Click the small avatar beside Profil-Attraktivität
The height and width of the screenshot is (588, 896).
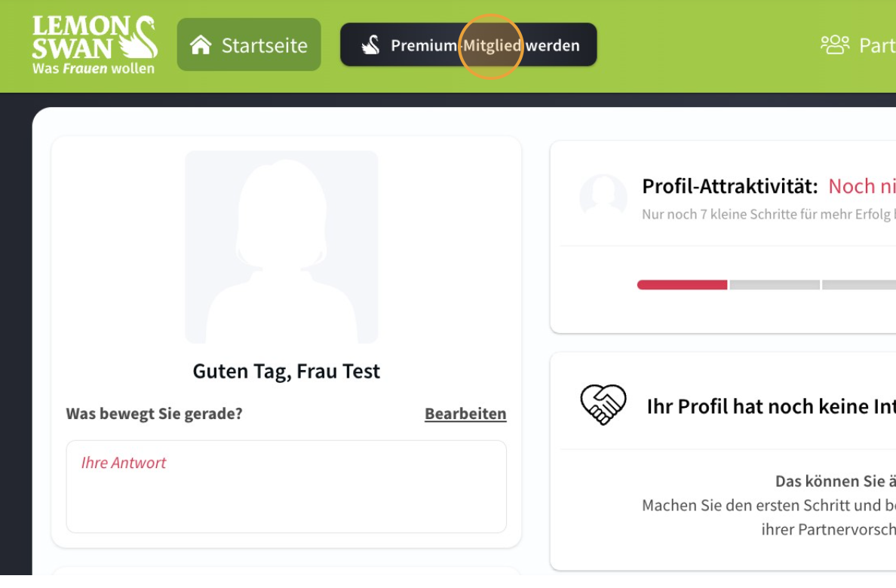[x=603, y=198]
